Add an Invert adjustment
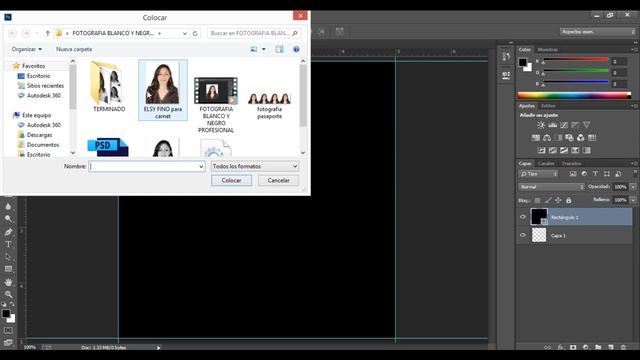 [541, 150]
